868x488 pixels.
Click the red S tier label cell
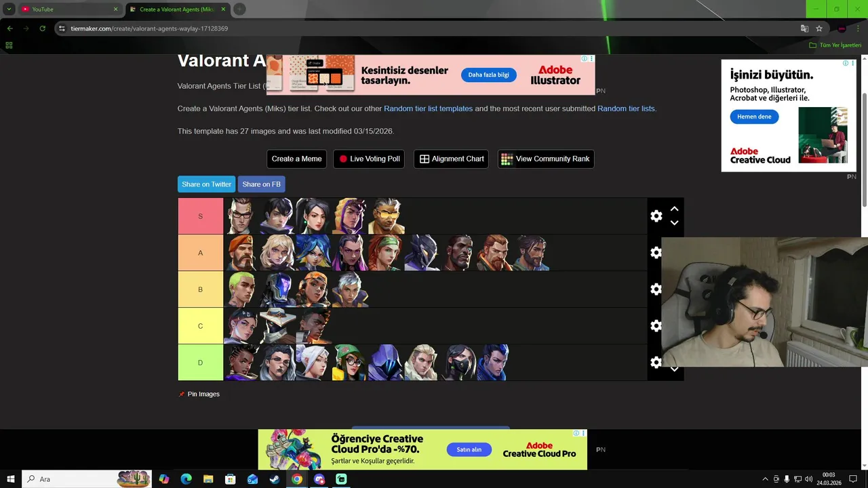(x=200, y=216)
